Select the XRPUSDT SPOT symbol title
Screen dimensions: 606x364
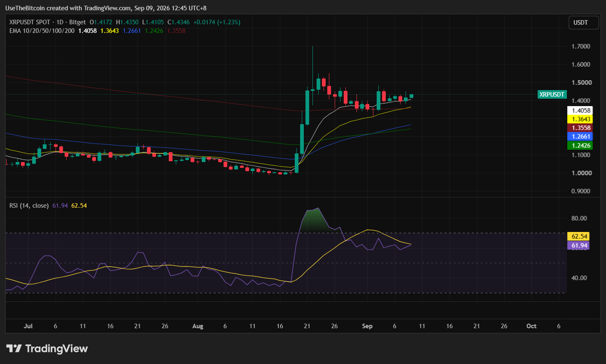[x=30, y=22]
